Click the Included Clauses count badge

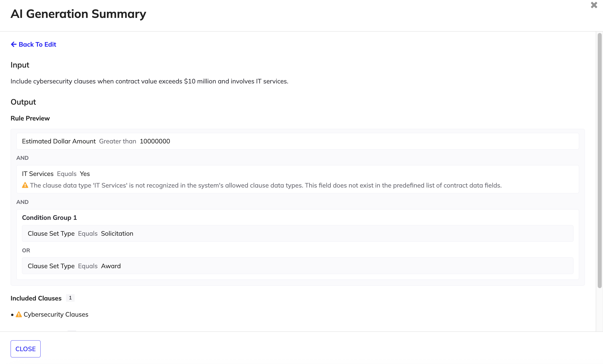70,298
